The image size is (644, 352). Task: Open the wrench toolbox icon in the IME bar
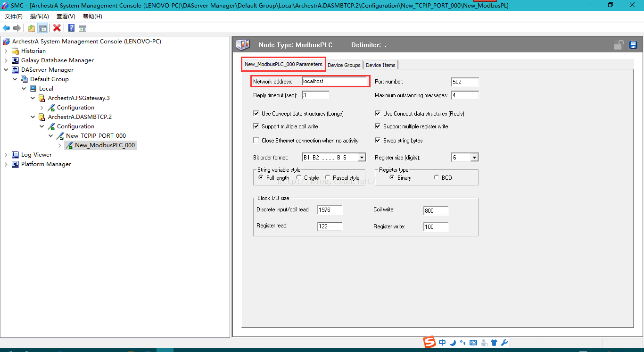[504, 343]
